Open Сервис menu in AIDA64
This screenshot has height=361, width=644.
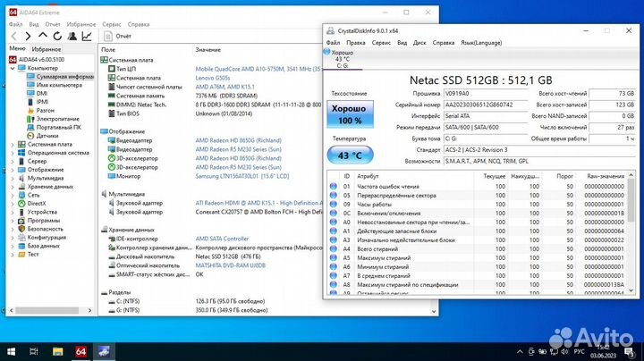pos(112,24)
